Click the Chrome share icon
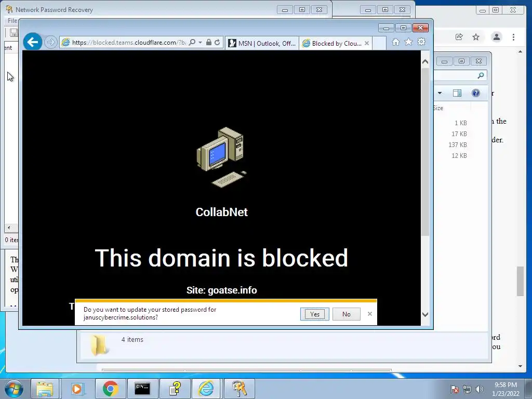Image resolution: width=532 pixels, height=399 pixels. coord(459,37)
